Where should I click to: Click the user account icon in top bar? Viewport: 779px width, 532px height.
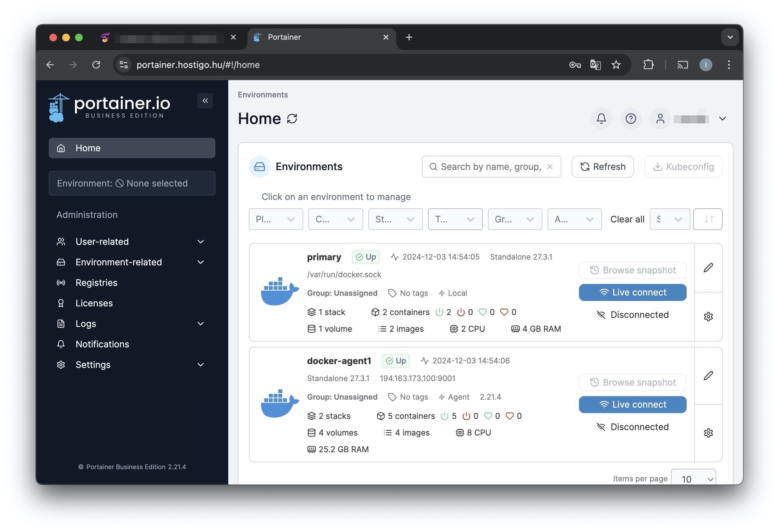(x=660, y=118)
